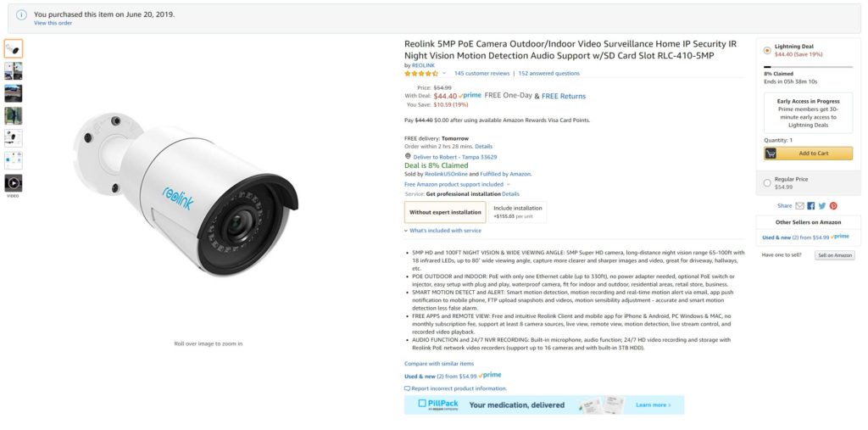Share this product on Twitter
The height and width of the screenshot is (430, 868).
point(822,205)
